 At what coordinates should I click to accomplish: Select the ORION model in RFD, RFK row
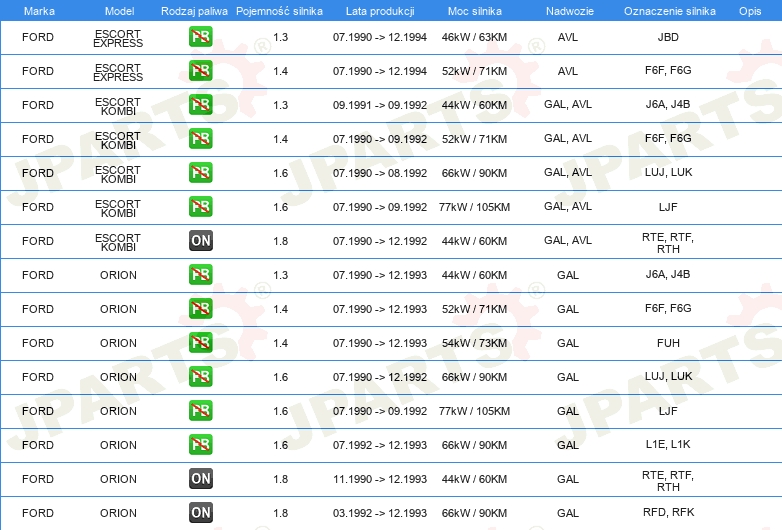118,513
